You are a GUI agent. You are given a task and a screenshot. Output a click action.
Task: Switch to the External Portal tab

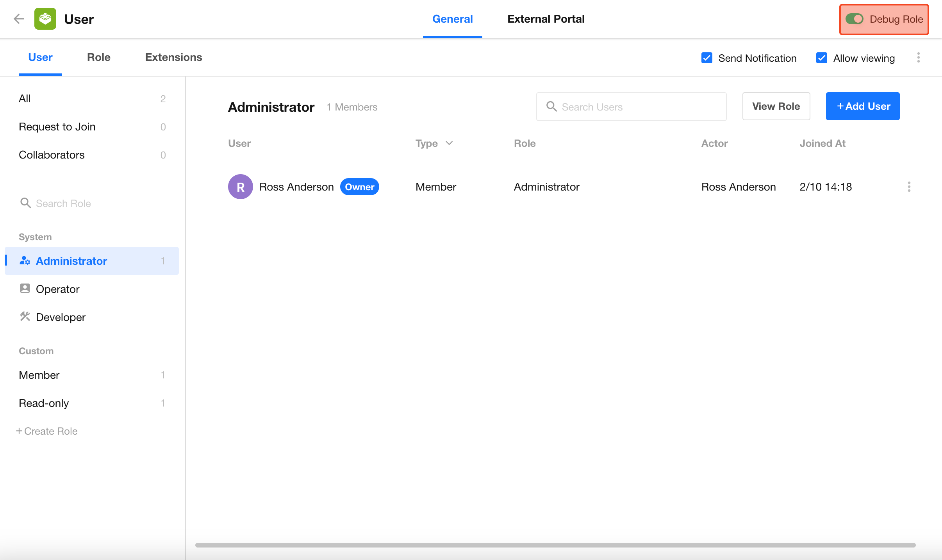click(546, 19)
